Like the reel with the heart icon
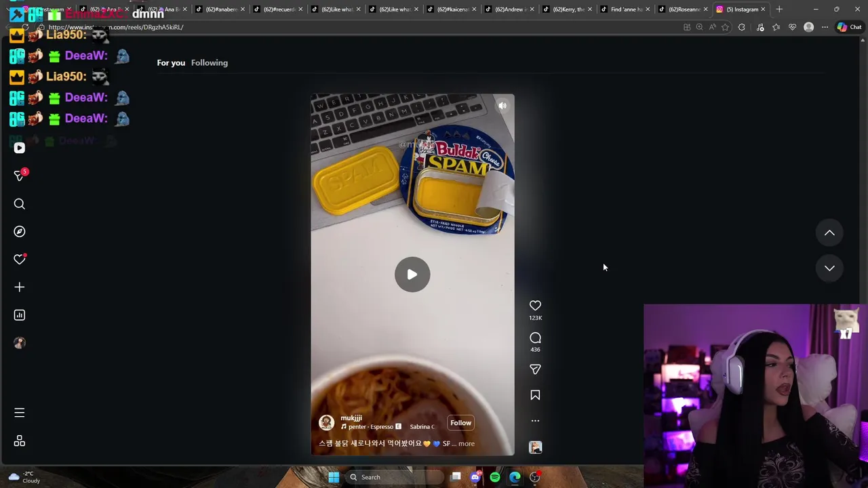The height and width of the screenshot is (488, 868). click(x=535, y=306)
